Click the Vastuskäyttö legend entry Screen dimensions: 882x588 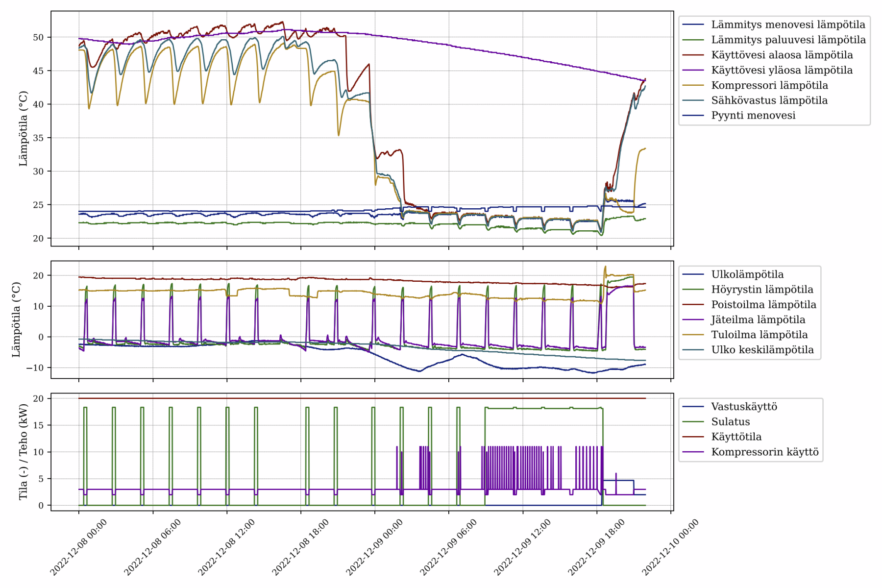pos(744,407)
